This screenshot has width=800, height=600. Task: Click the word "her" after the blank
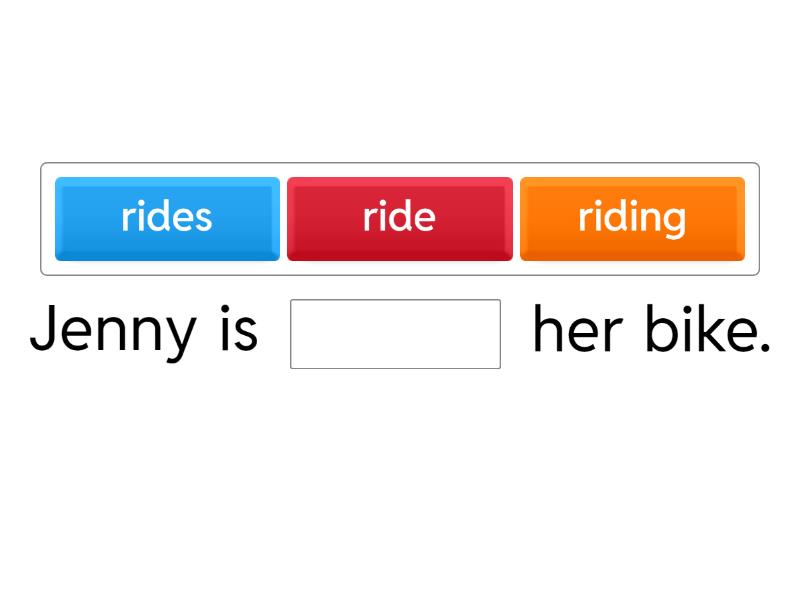click(577, 330)
